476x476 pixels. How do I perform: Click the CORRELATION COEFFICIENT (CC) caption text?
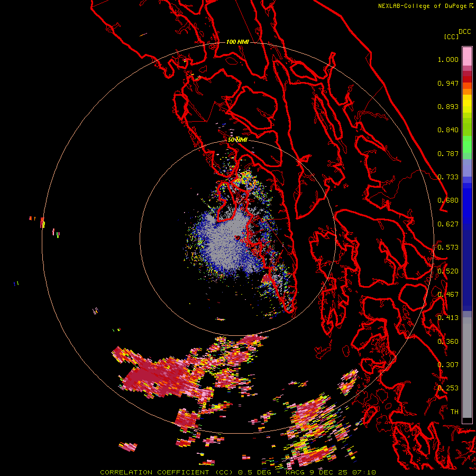pos(167,472)
